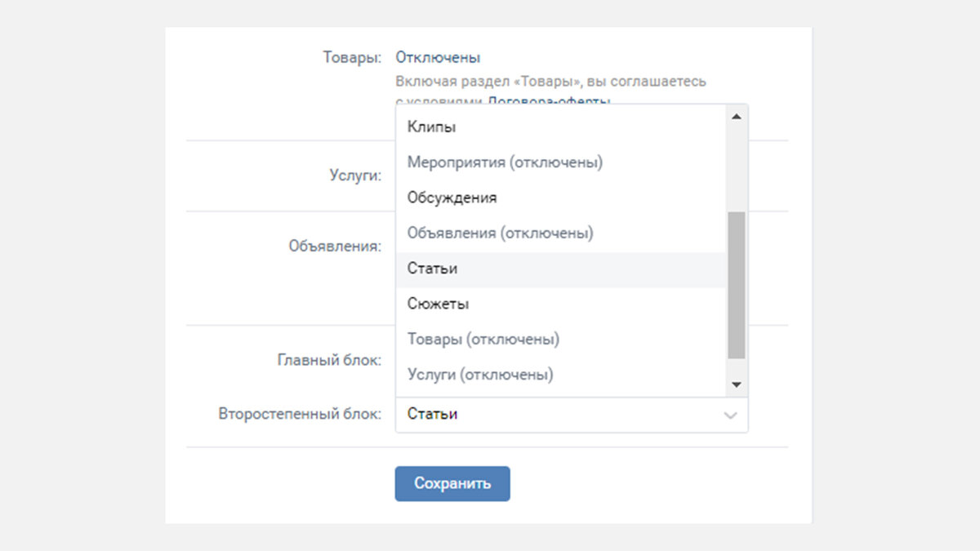
Task: Open the Договора-оферты link
Action: [x=549, y=100]
